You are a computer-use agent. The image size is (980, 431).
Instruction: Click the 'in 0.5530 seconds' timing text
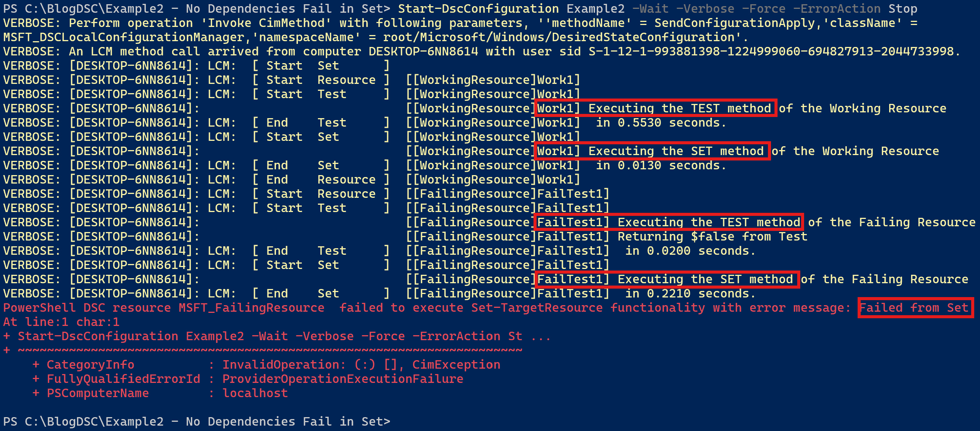coord(661,123)
